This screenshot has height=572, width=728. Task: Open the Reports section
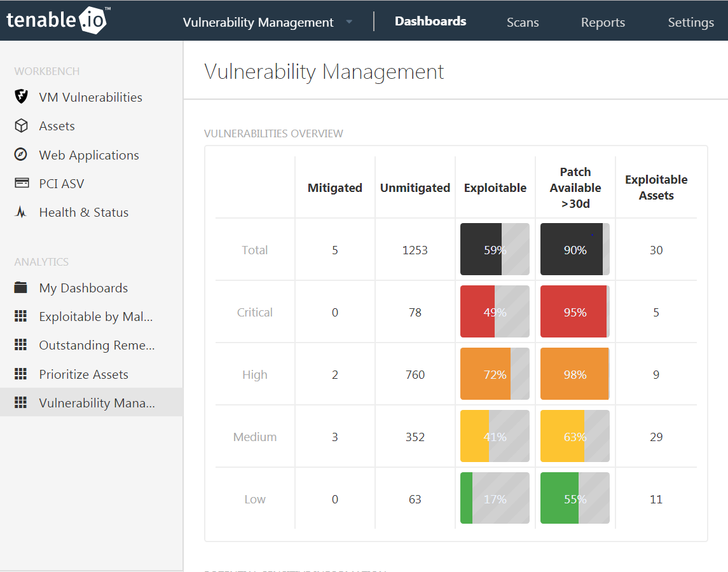pyautogui.click(x=603, y=22)
